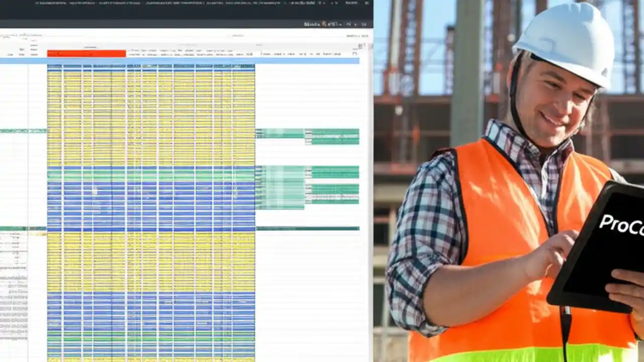Click the spreadsheet app icon in the top toolbar

click(x=8, y=34)
